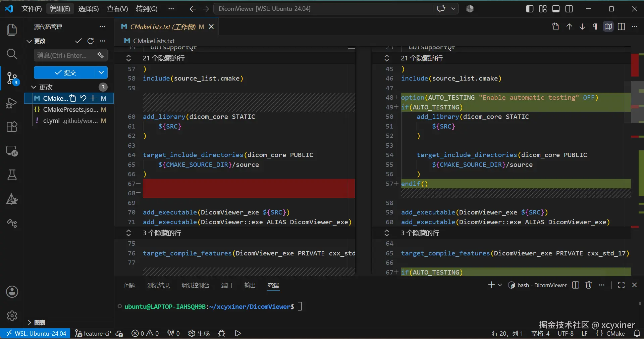Image resolution: width=644 pixels, height=339 pixels.
Task: Open the Extensions view
Action: tap(12, 127)
